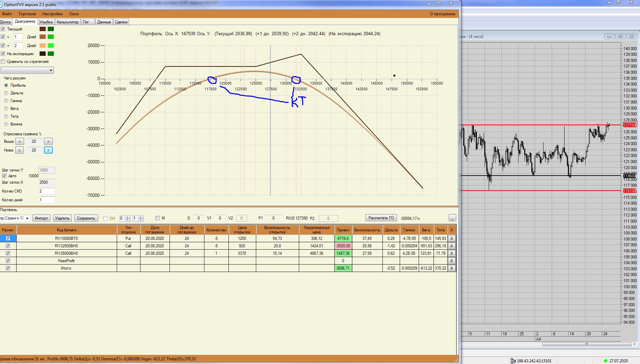Click the Шаг сетки X input field
The image size is (640, 364).
pyautogui.click(x=47, y=182)
